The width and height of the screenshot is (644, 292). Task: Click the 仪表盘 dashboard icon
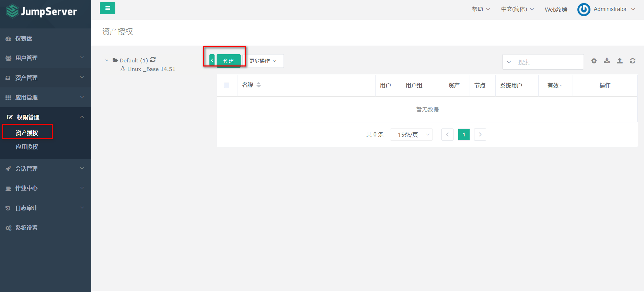tap(8, 39)
